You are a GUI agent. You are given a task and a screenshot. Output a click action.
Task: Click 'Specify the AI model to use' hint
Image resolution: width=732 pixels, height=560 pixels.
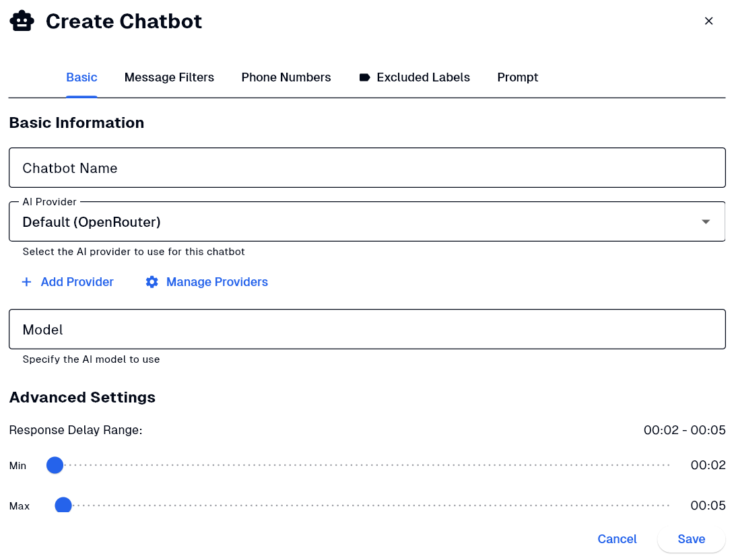pyautogui.click(x=91, y=359)
